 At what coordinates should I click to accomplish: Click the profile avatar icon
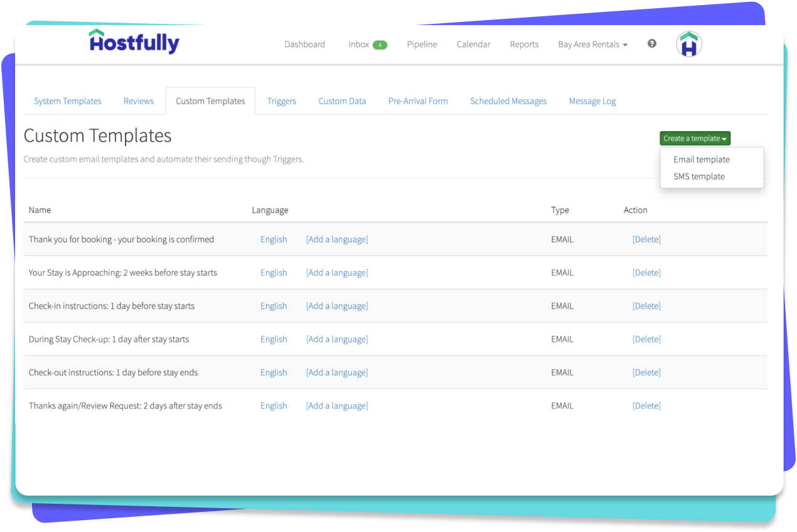tap(688, 45)
